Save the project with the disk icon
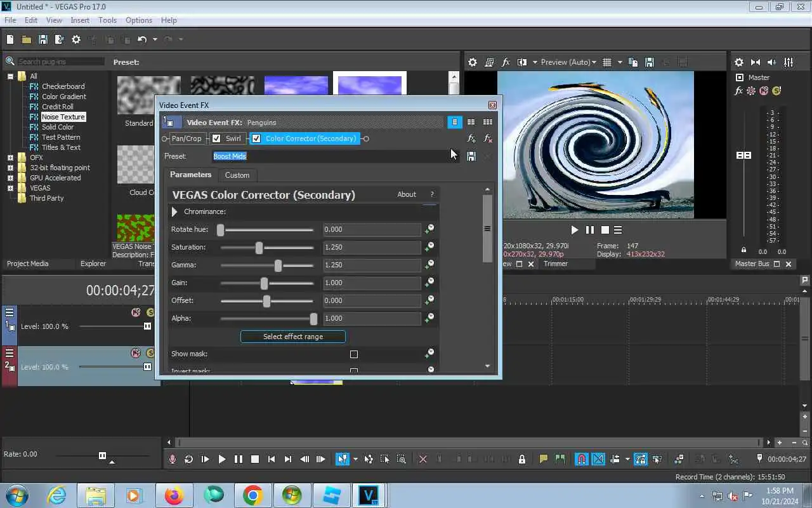 [x=43, y=39]
